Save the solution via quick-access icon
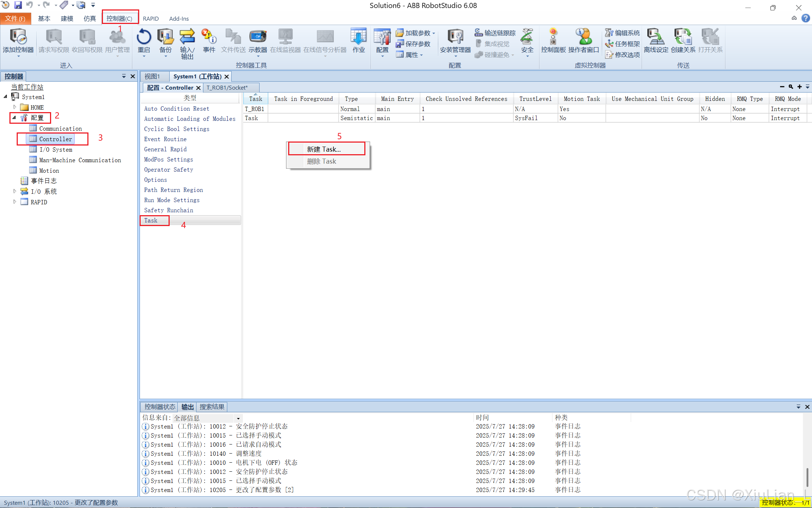The image size is (812, 508). (18, 5)
